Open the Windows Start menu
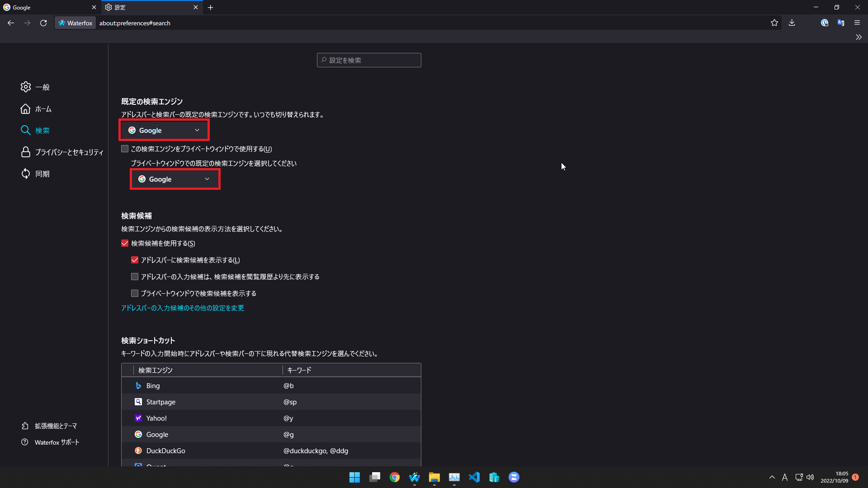This screenshot has width=868, height=488. pos(355,477)
